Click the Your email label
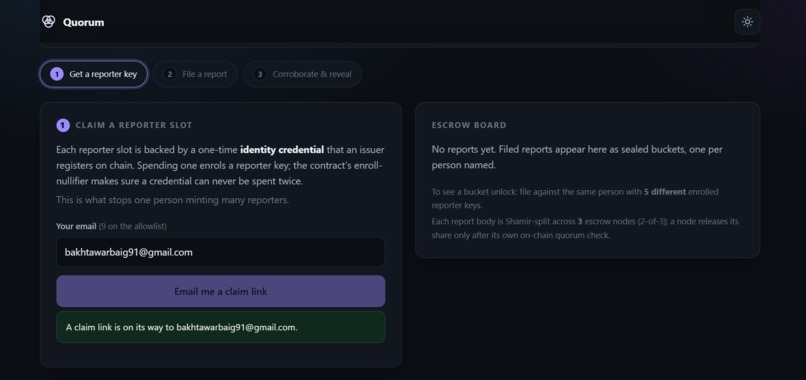 click(76, 226)
